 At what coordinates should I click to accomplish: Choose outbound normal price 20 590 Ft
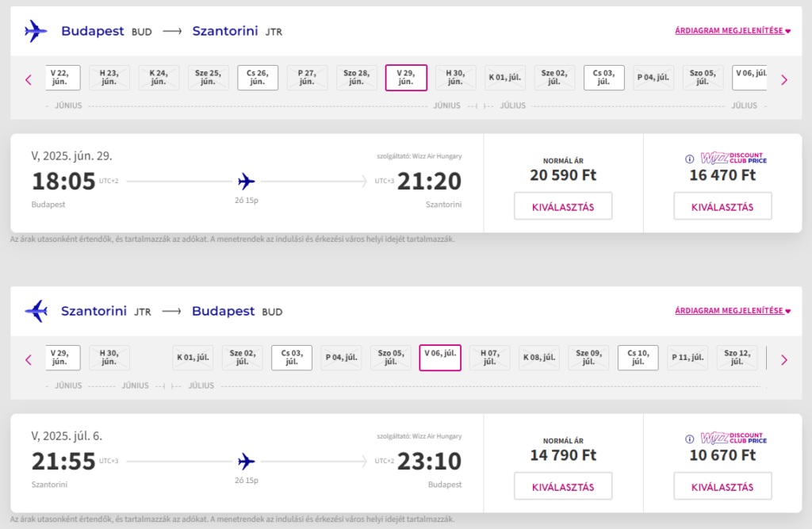[563, 206]
